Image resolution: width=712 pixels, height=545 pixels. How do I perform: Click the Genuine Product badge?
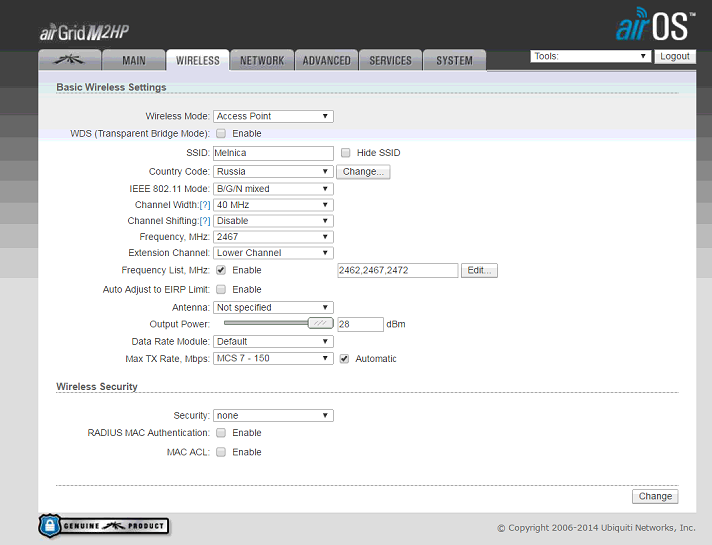(x=104, y=526)
